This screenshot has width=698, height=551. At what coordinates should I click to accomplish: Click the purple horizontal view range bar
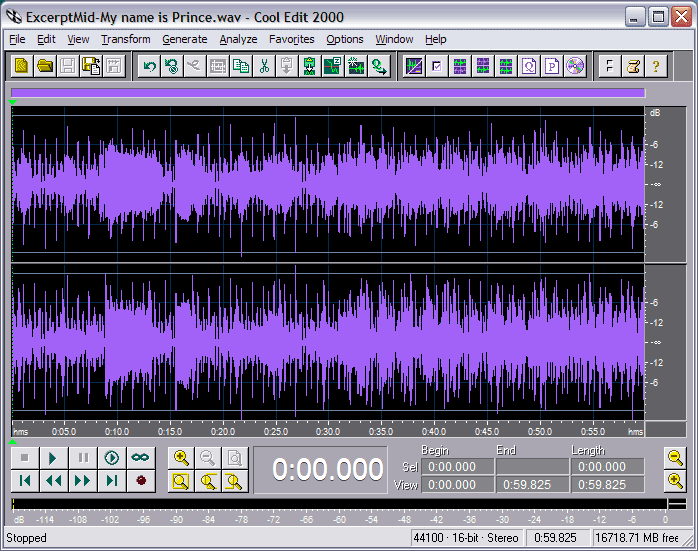coord(328,93)
